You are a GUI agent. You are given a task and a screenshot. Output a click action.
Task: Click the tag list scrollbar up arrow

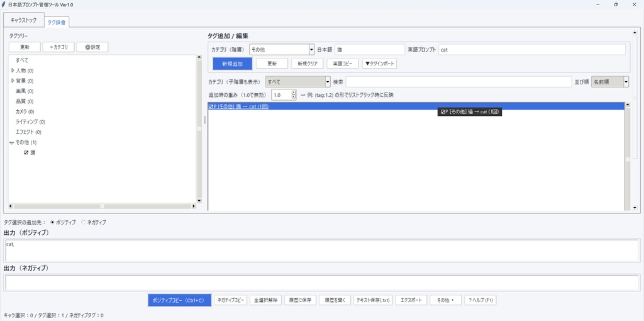[x=627, y=106]
